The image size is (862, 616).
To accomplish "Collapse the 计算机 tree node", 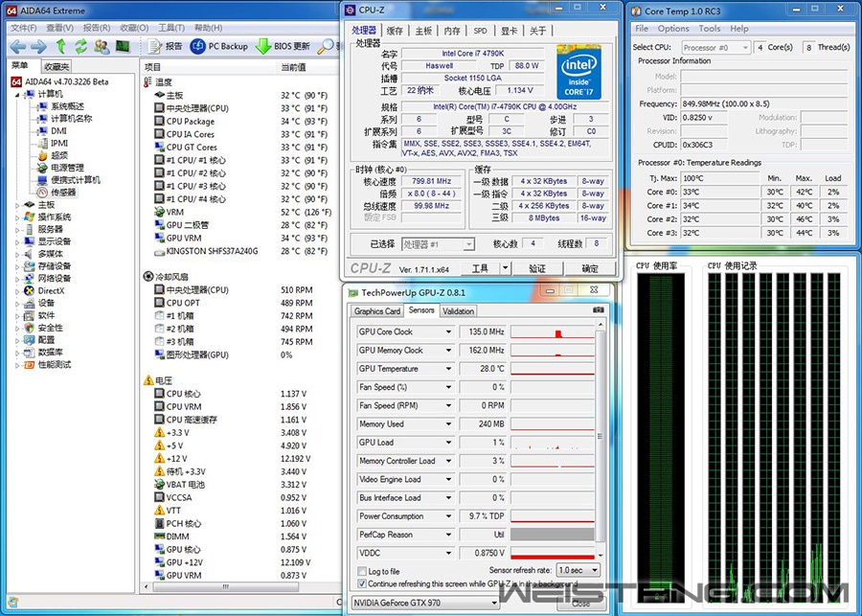I will (17, 94).
